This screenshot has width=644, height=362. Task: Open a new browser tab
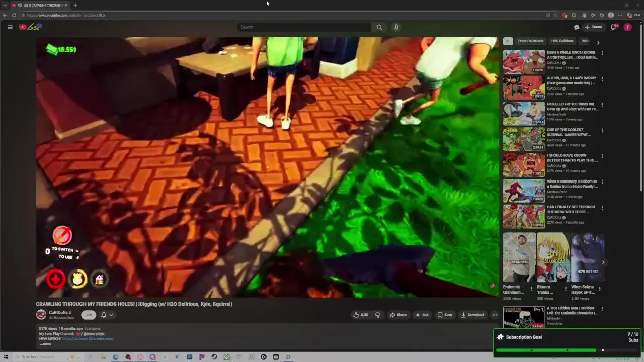(75, 5)
